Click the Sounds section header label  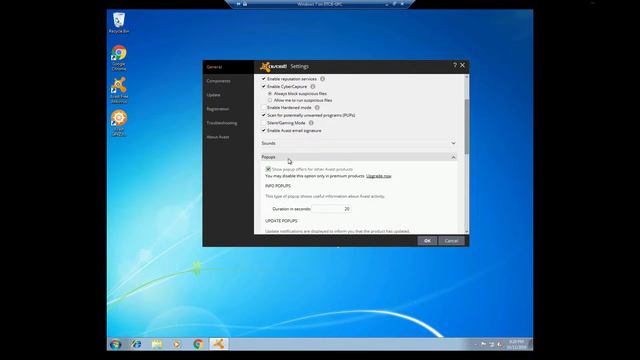point(269,143)
